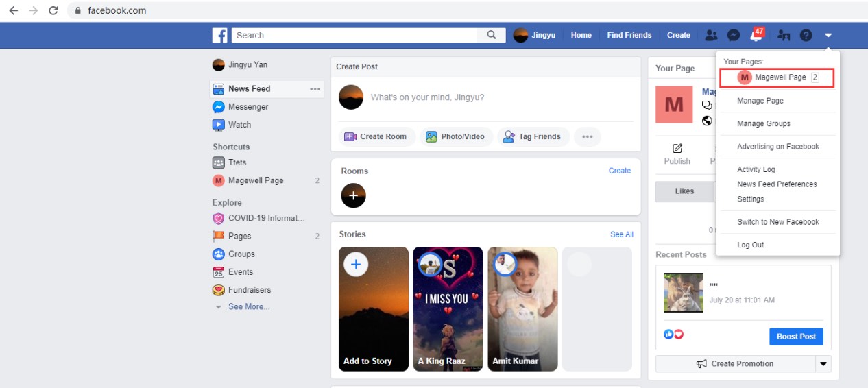868x388 pixels.
Task: Open notifications bell with 47 badge
Action: 756,34
